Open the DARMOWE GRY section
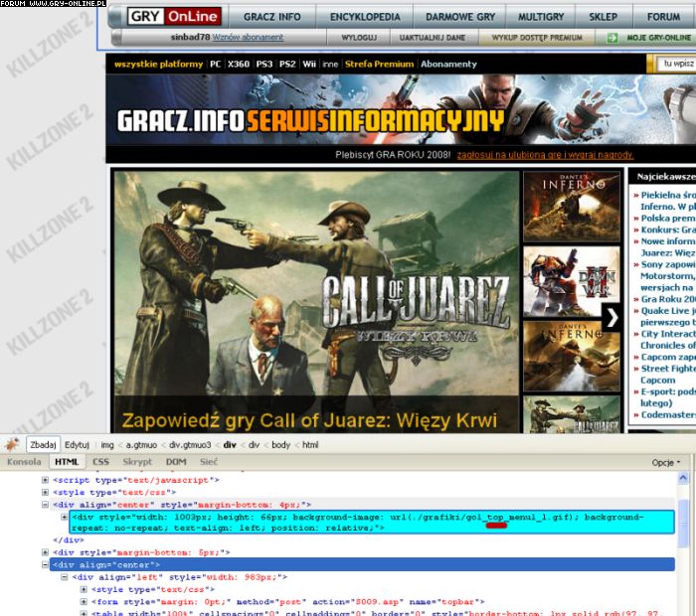 pos(460,17)
